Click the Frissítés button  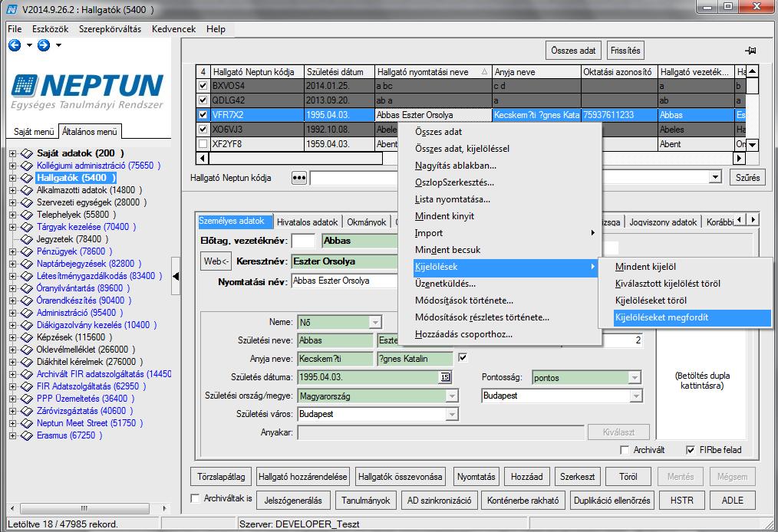tap(625, 51)
